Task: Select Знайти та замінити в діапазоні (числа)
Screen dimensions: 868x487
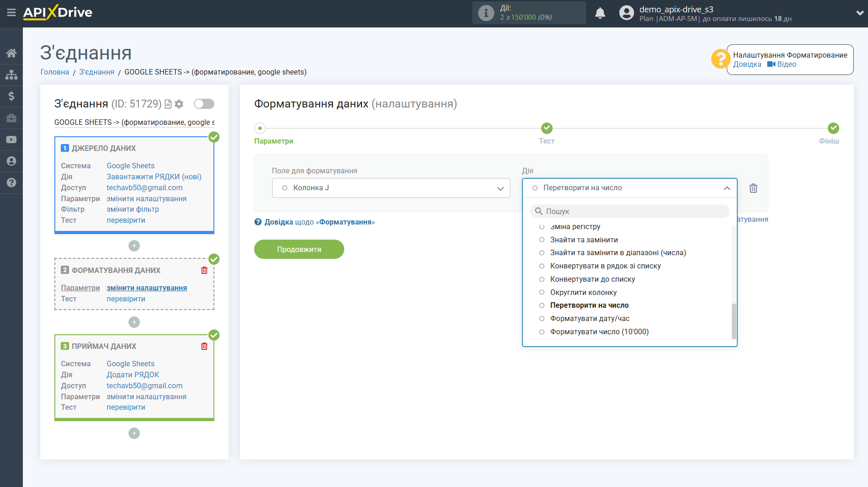Action: pos(618,253)
